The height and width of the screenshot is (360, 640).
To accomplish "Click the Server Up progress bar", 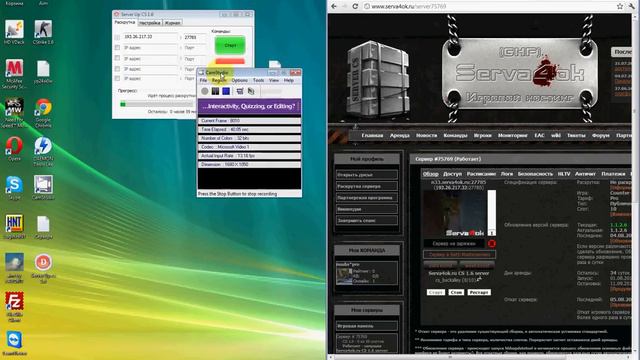I will [157, 104].
